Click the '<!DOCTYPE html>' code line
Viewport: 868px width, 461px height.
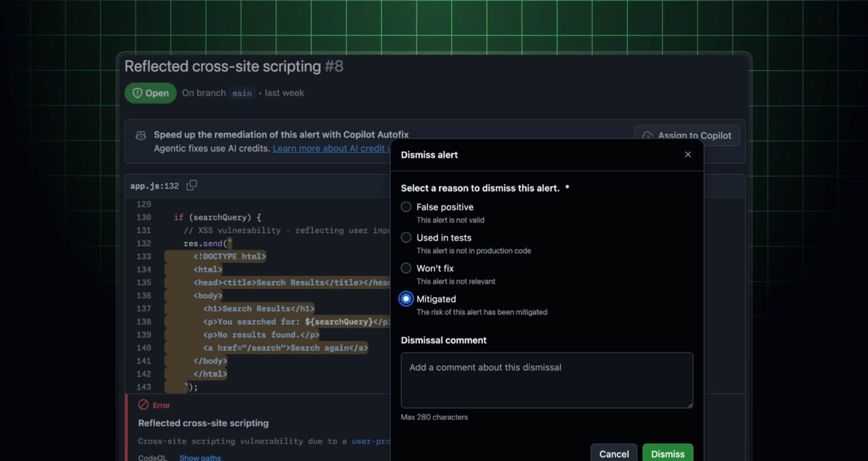click(x=230, y=257)
